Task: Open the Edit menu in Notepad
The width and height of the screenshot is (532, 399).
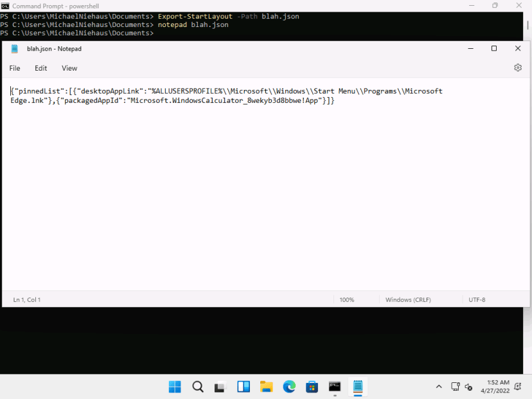Action: [40, 67]
